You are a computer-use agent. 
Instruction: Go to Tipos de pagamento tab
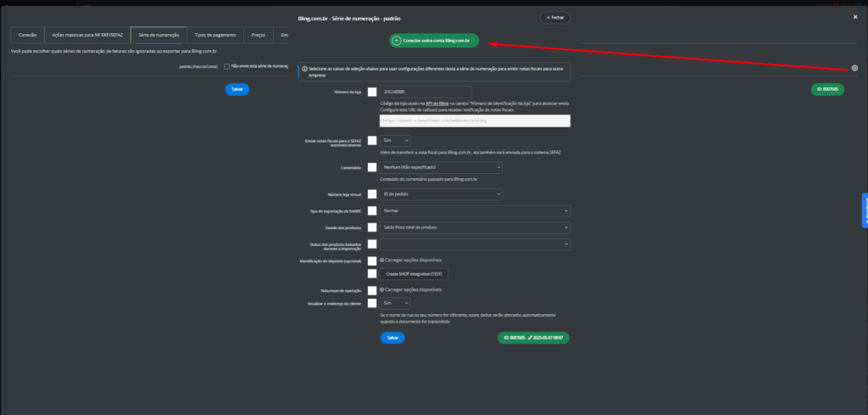click(215, 35)
